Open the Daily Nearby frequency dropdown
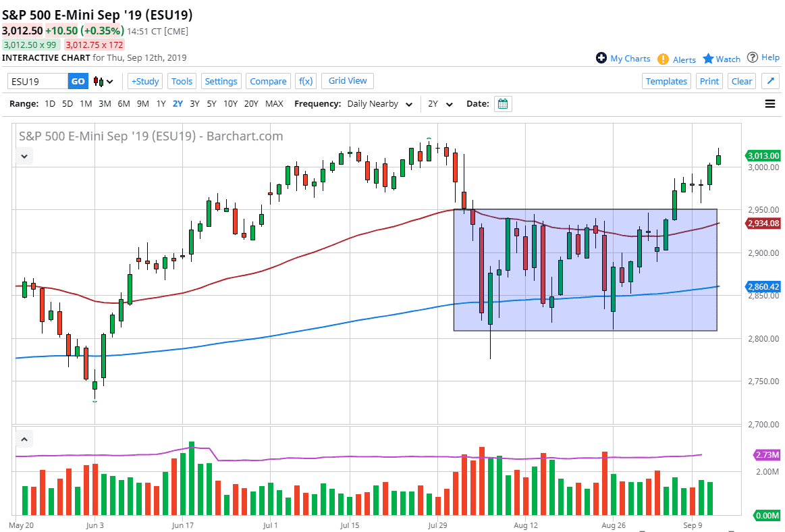This screenshot has height=532, width=785. [379, 104]
